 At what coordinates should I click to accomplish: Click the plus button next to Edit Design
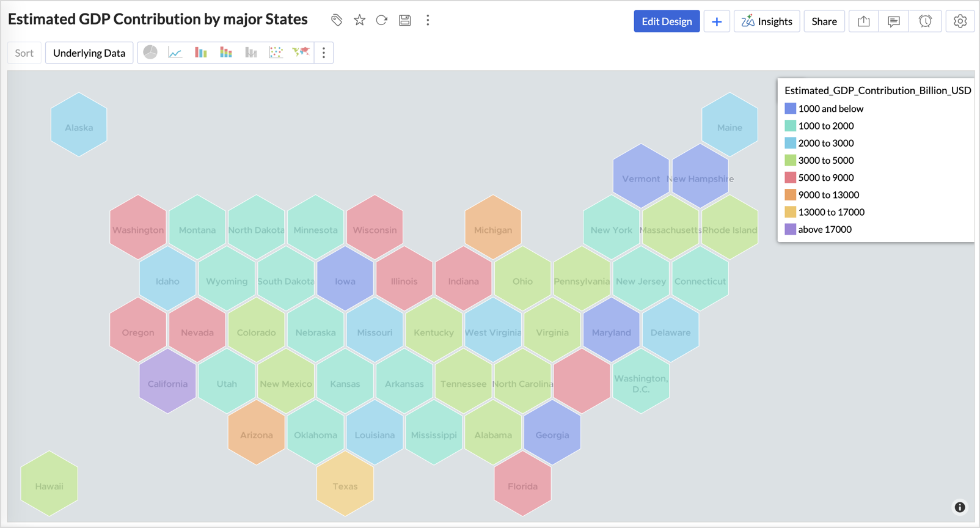point(717,21)
